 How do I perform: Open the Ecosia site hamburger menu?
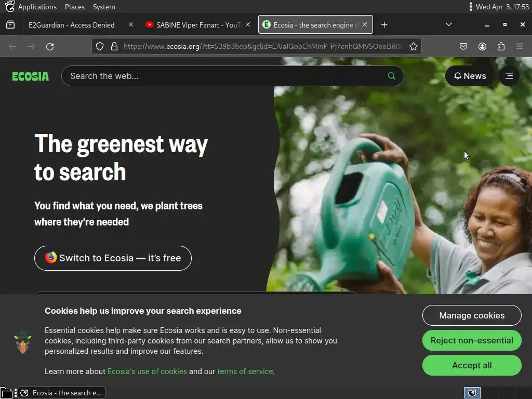[x=509, y=76]
